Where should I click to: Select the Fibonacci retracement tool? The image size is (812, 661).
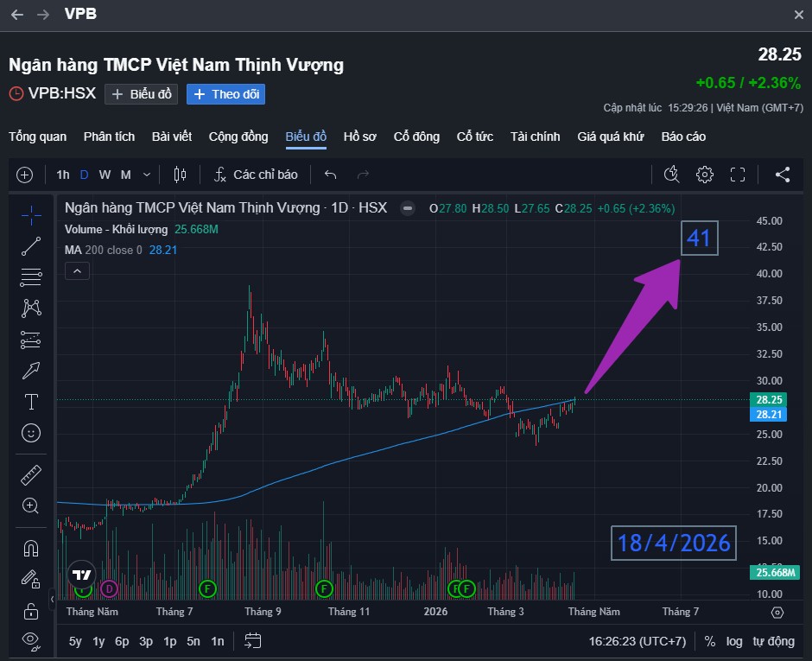click(31, 277)
